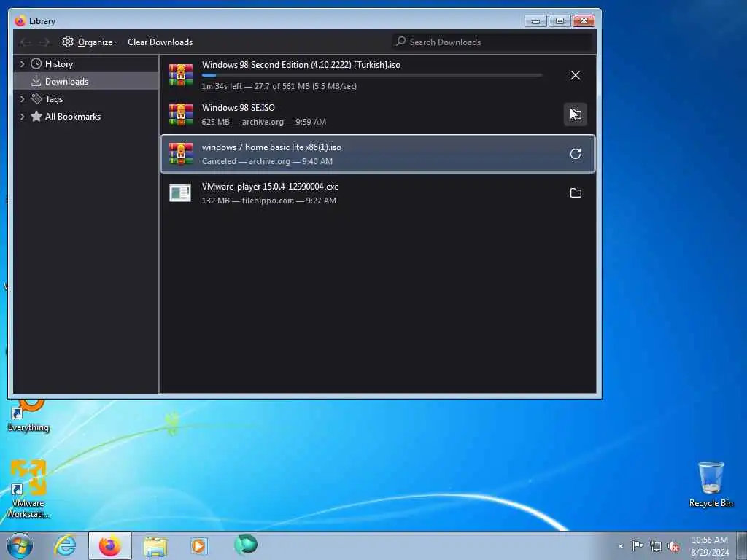747x560 pixels.
Task: Open the network icon in system tray
Action: pos(656,546)
